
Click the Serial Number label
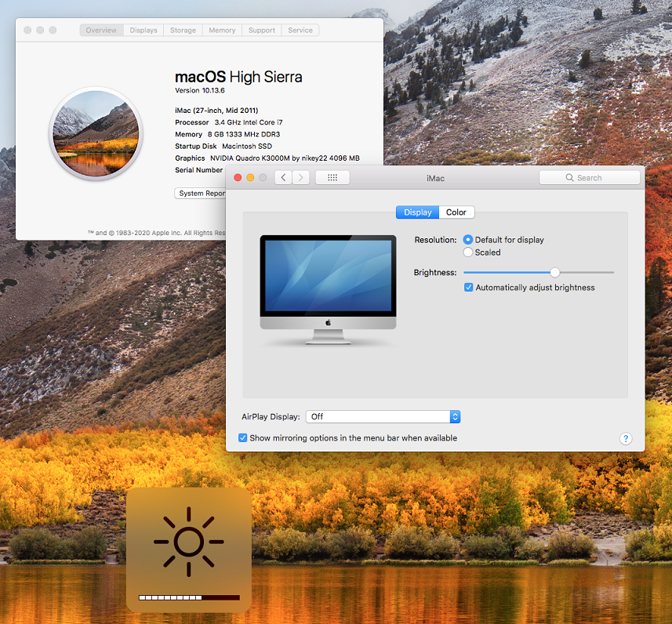coord(199,170)
